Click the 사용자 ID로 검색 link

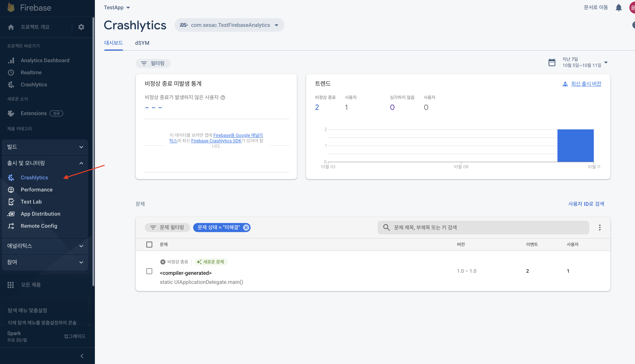click(586, 204)
